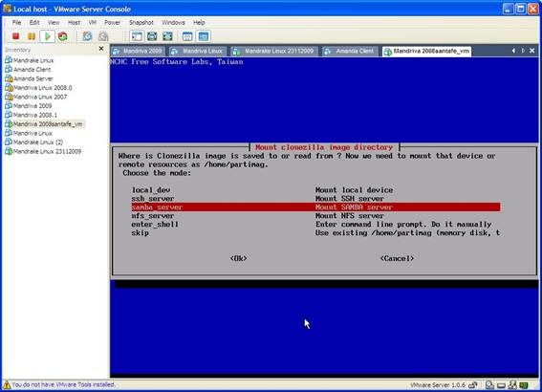
Task: Click the hard disk status bar icon
Action: [489, 384]
